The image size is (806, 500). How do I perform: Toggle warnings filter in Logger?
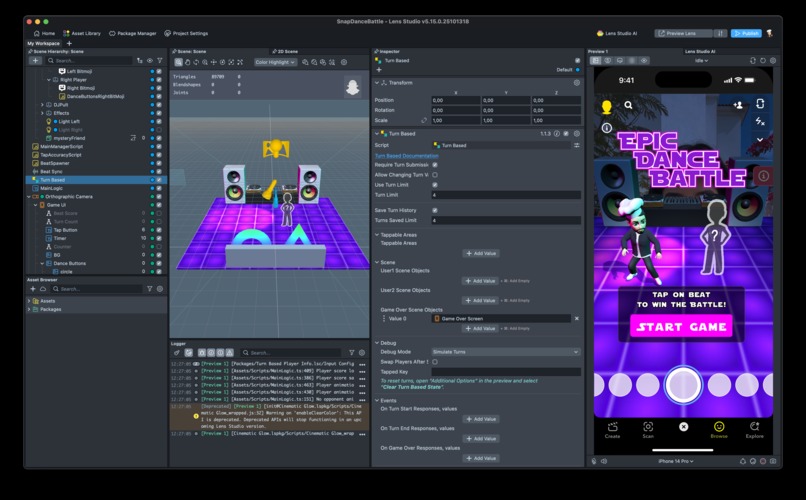(x=229, y=353)
